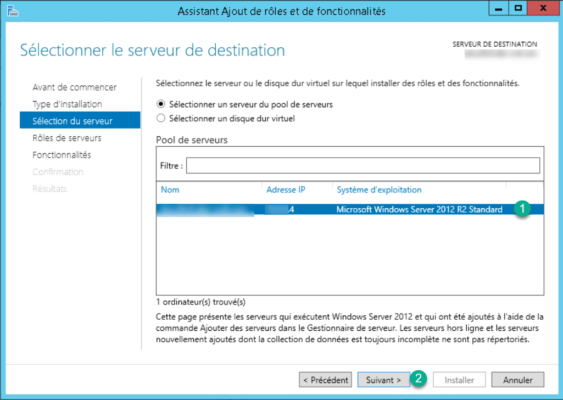Close the Assistant Ajout de rôles window
The width and height of the screenshot is (563, 400).
pyautogui.click(x=543, y=8)
